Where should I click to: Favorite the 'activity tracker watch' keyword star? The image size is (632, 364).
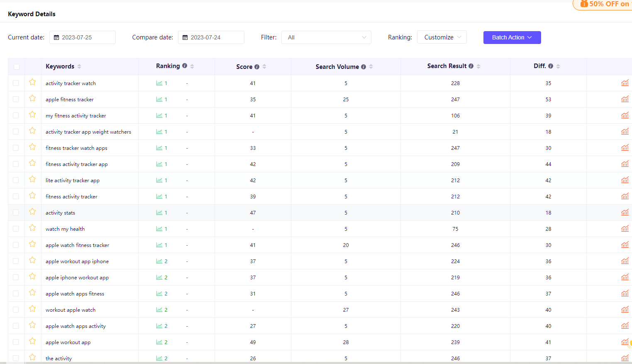pos(32,82)
